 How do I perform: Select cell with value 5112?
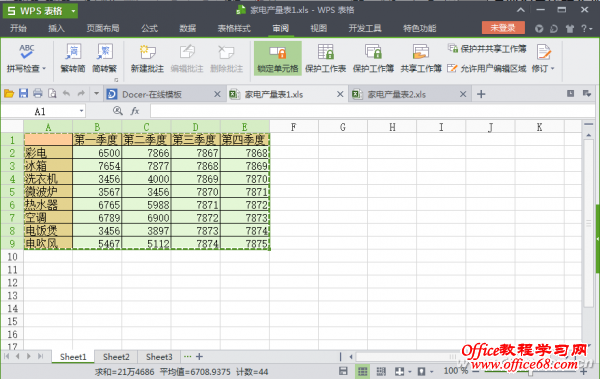(x=146, y=243)
